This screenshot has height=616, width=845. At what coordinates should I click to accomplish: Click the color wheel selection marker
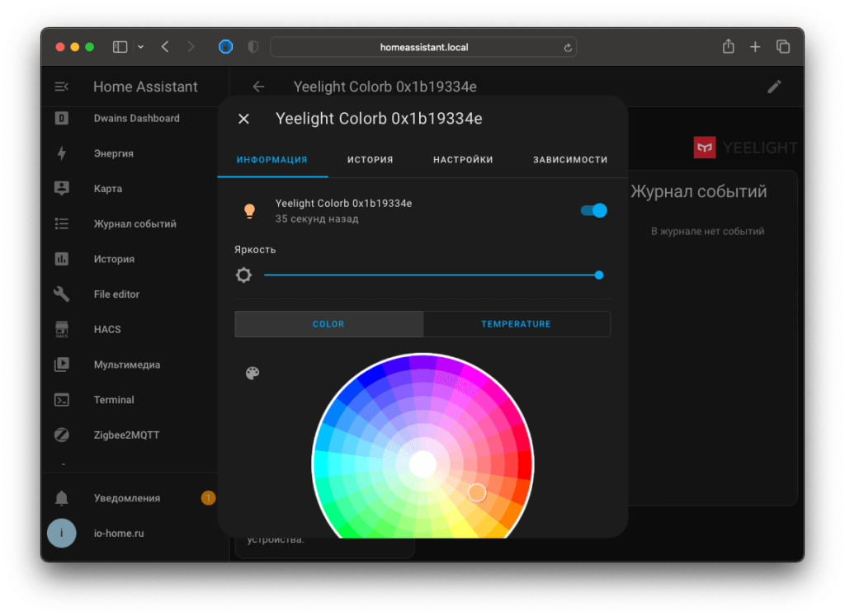(x=476, y=492)
